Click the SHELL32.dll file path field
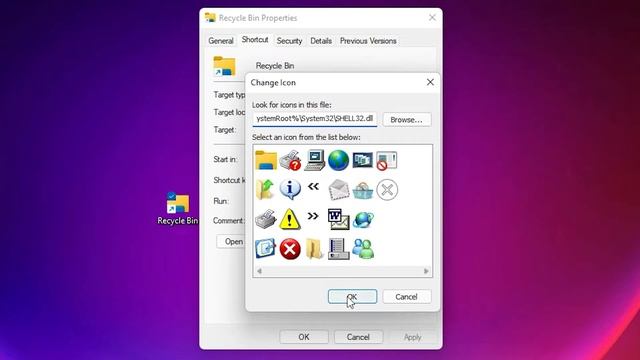The width and height of the screenshot is (640, 360). click(315, 119)
